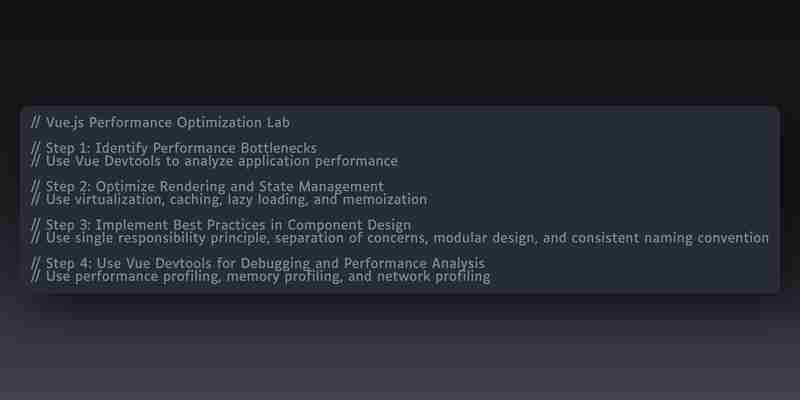
Task: Click the phrase 'Performance Analysis' in Step 4
Action: pos(414,263)
